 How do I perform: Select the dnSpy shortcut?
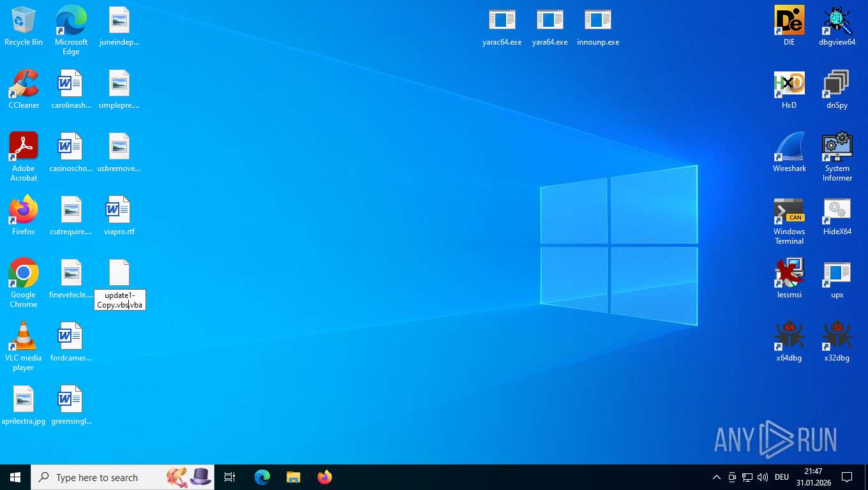click(x=837, y=90)
